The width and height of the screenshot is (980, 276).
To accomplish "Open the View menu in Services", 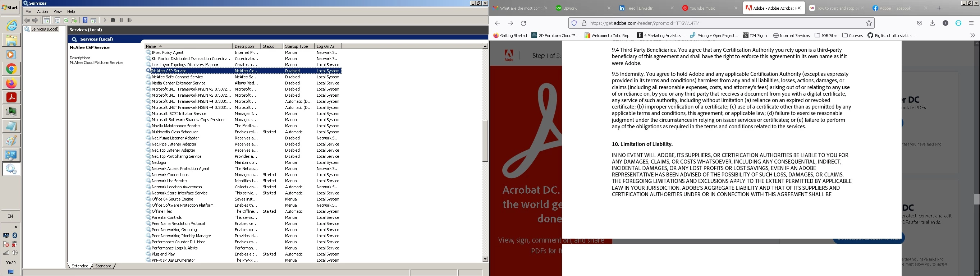I will (x=58, y=12).
